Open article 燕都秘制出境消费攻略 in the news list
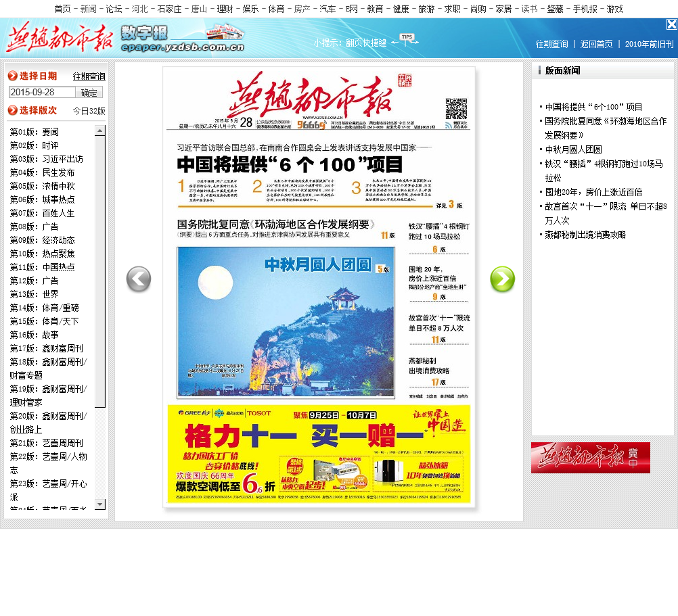 coord(585,235)
